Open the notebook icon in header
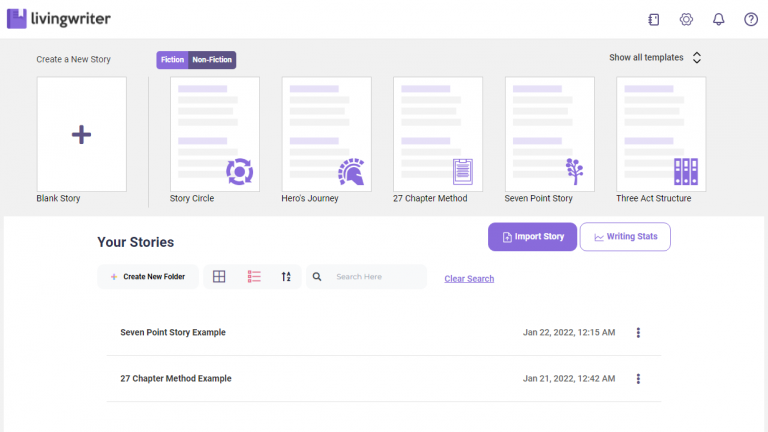 point(654,19)
